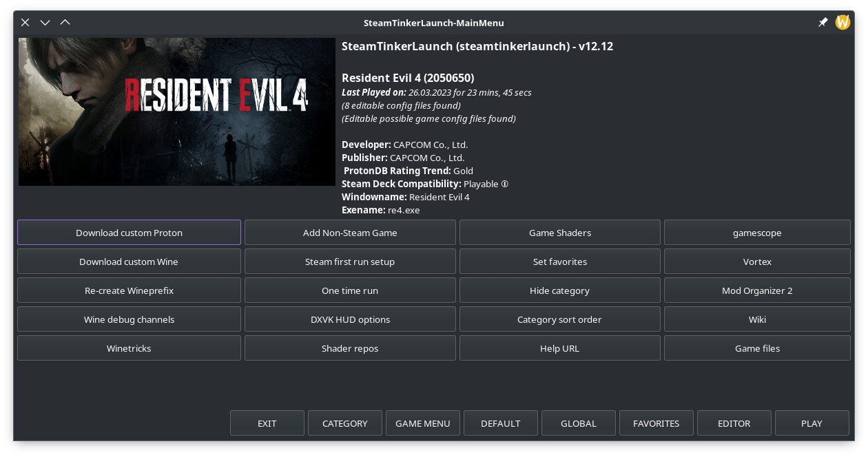868x457 pixels.
Task: Open the GAME MENU
Action: pyautogui.click(x=423, y=423)
